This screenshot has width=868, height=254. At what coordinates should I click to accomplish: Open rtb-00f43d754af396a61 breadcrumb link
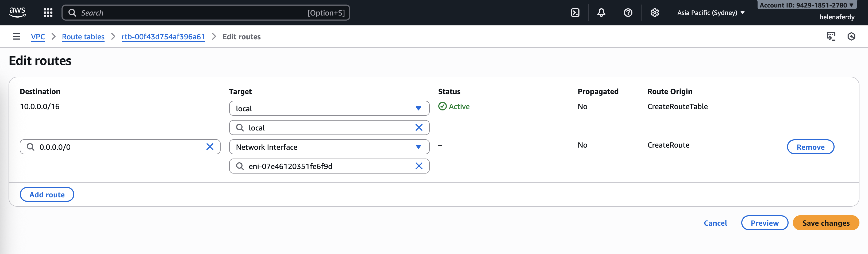pos(163,37)
